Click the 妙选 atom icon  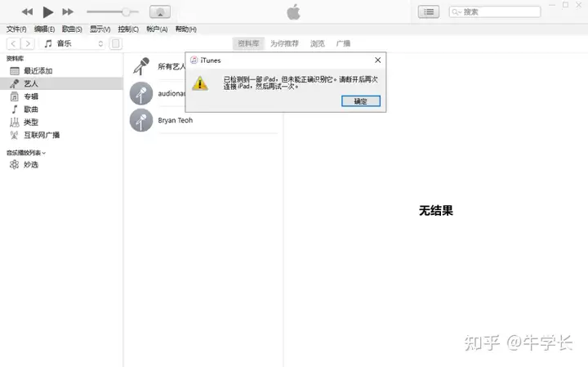[x=14, y=164]
